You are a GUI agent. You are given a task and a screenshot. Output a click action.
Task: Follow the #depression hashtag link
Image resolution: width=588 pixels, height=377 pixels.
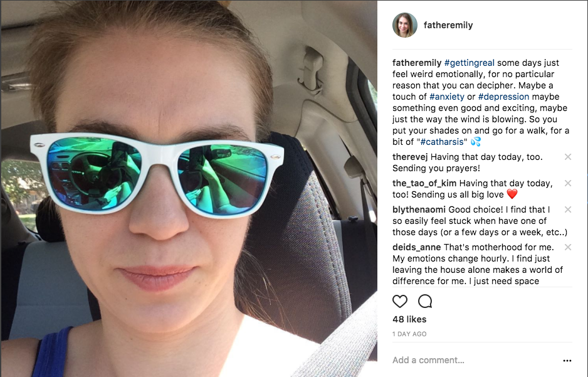pyautogui.click(x=503, y=97)
